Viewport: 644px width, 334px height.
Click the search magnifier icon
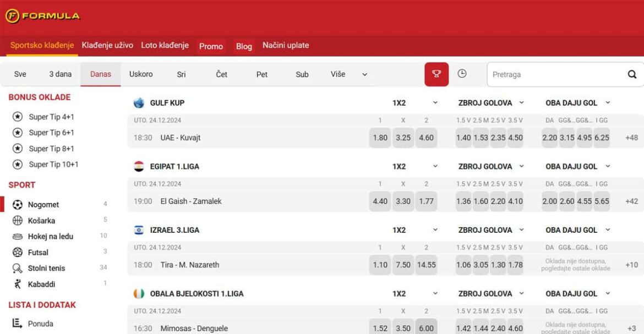(x=631, y=74)
